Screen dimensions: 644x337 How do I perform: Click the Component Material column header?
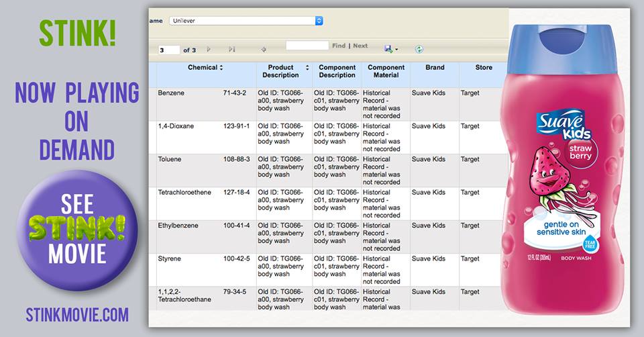tap(386, 71)
